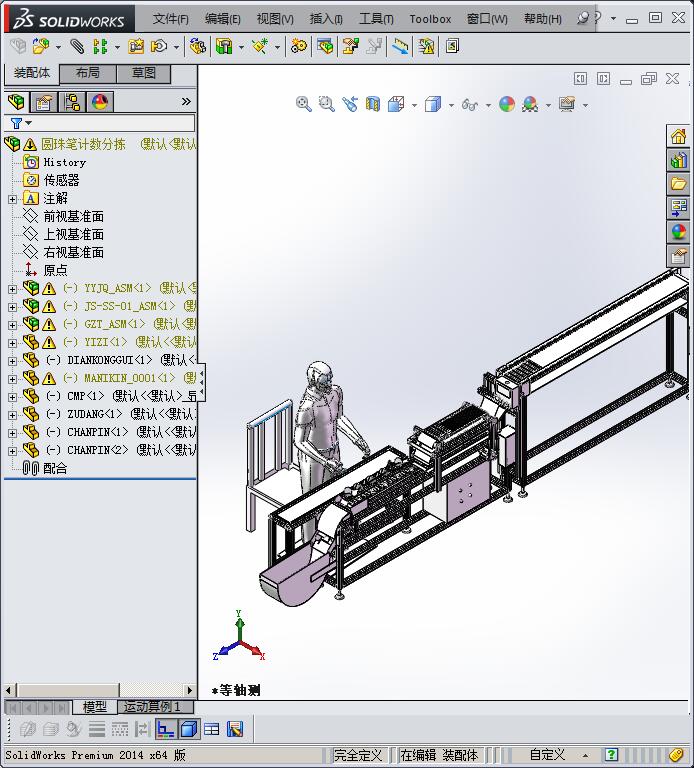
Task: Open the Hide/Show Items glasses dropdown
Action: point(488,105)
